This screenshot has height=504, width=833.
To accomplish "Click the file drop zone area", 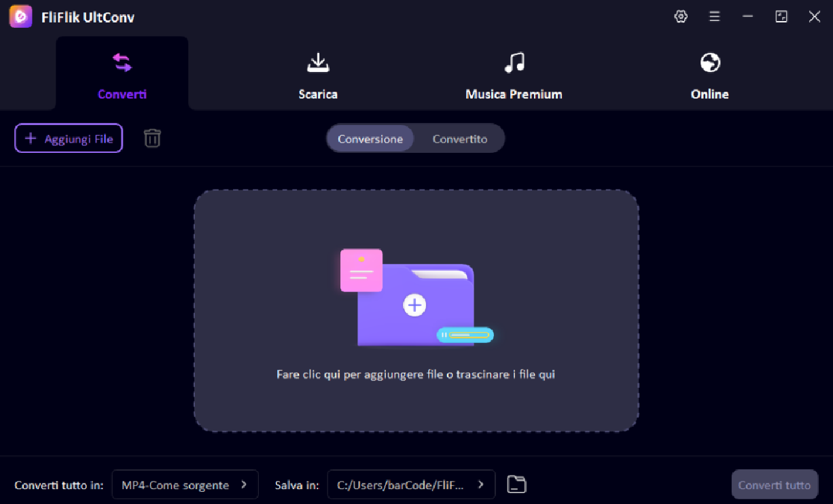I will pos(416,310).
